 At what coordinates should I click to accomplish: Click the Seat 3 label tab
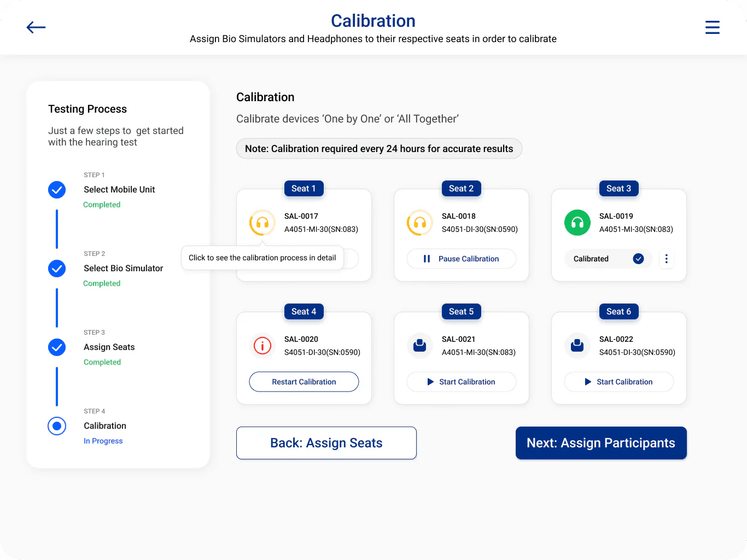click(619, 188)
